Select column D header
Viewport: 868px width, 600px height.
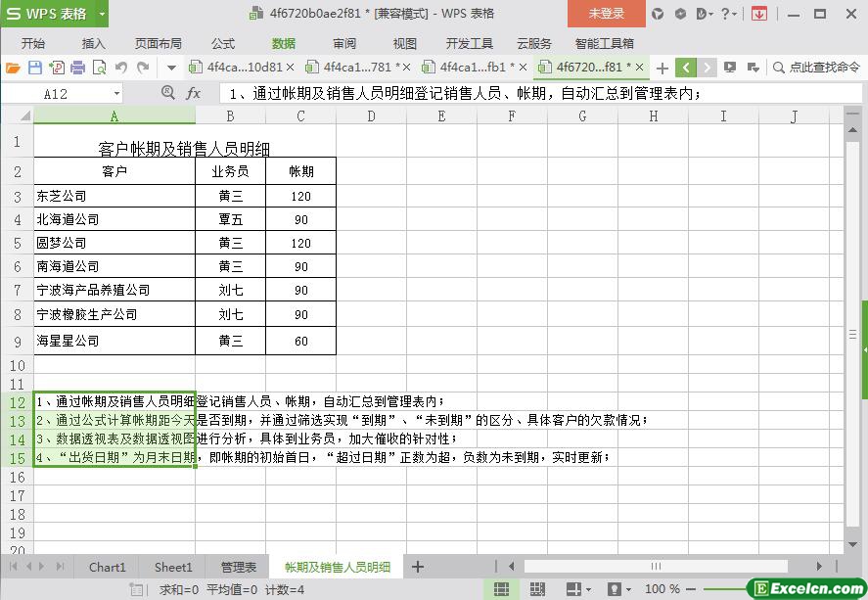(x=372, y=116)
